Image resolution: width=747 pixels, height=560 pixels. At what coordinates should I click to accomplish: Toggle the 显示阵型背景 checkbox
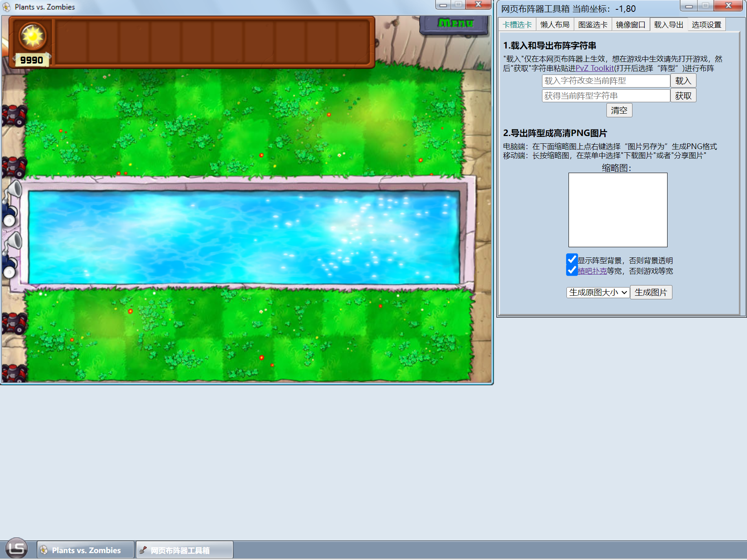tap(572, 259)
